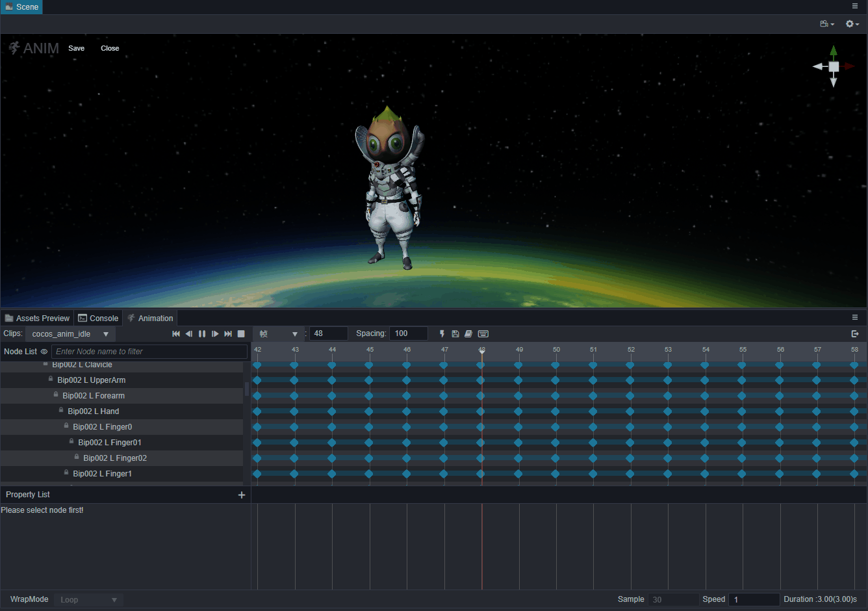Click the current frame number field
The height and width of the screenshot is (611, 868).
click(329, 333)
